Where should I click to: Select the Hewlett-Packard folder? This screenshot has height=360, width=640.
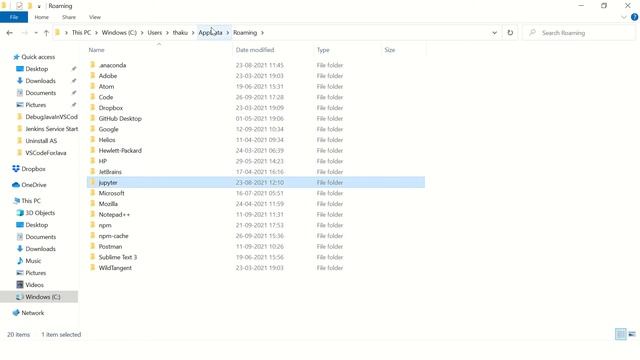point(120,151)
